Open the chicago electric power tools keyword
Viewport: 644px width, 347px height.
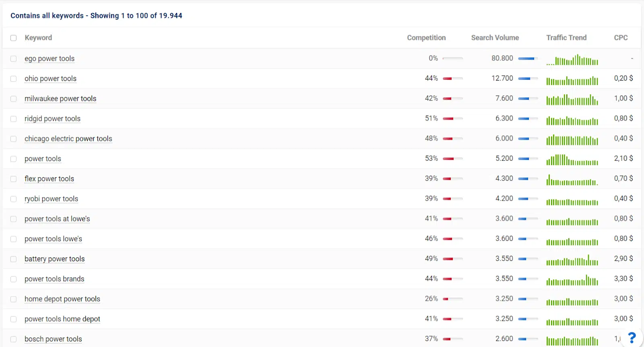tap(68, 139)
